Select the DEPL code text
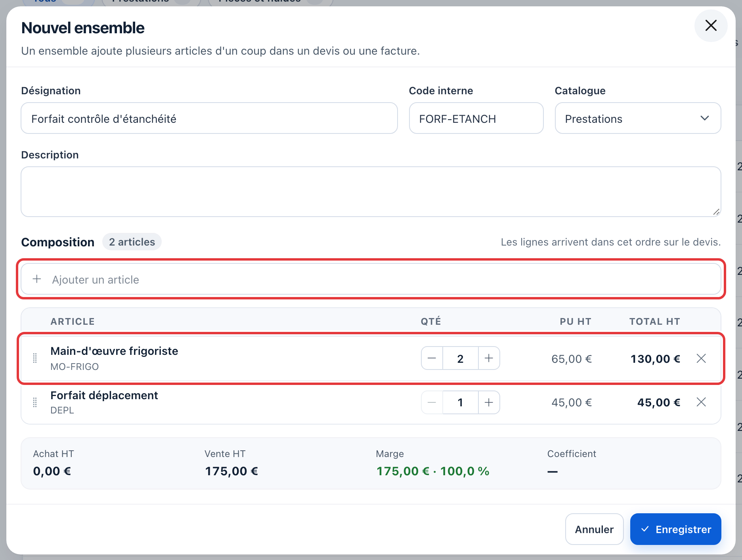This screenshot has height=560, width=742. coord(62,410)
